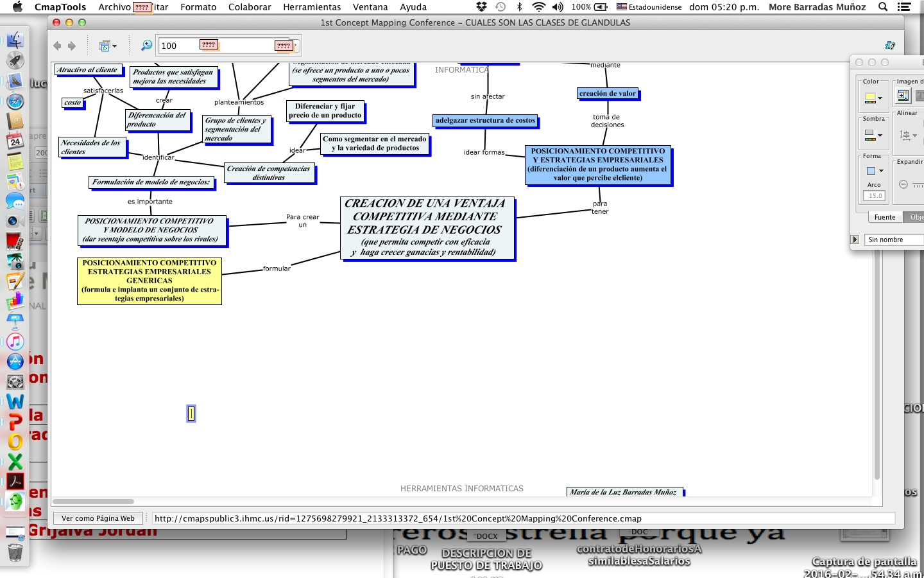Click the insert background image icon
The image size is (924, 578).
click(x=903, y=96)
